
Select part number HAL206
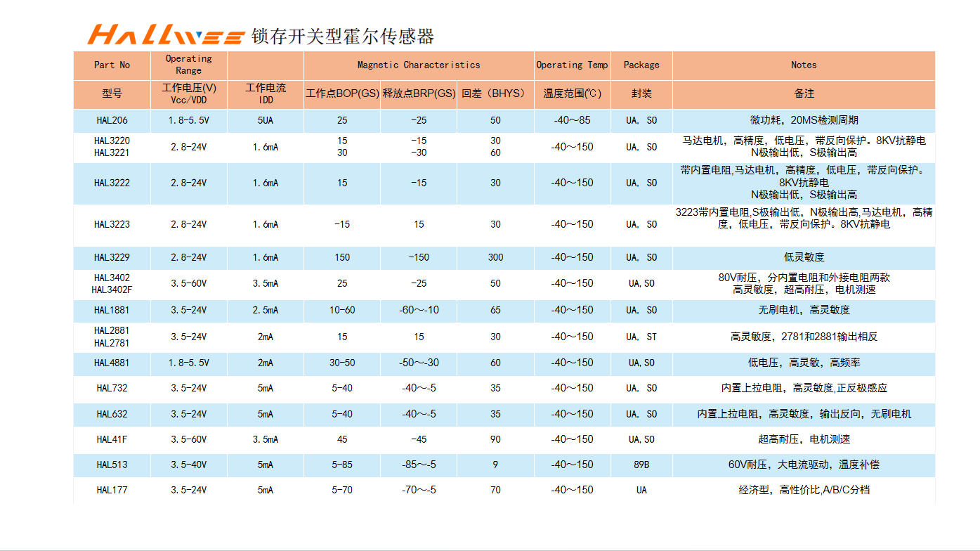(112, 120)
